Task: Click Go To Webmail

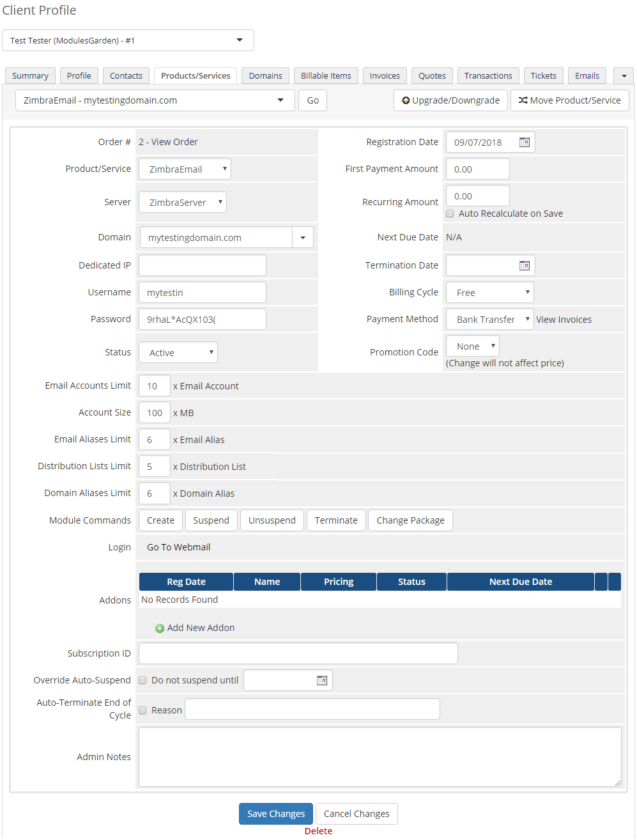Action: click(x=179, y=547)
